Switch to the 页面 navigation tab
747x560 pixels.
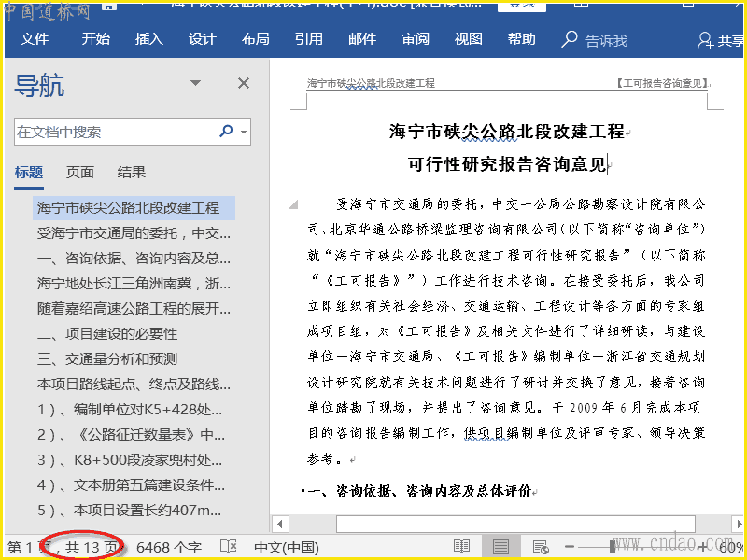[80, 173]
